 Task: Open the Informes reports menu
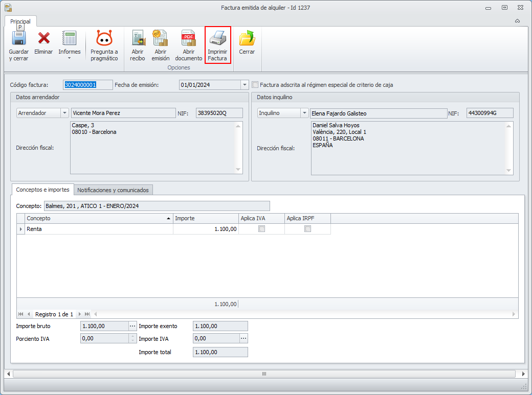[x=69, y=45]
